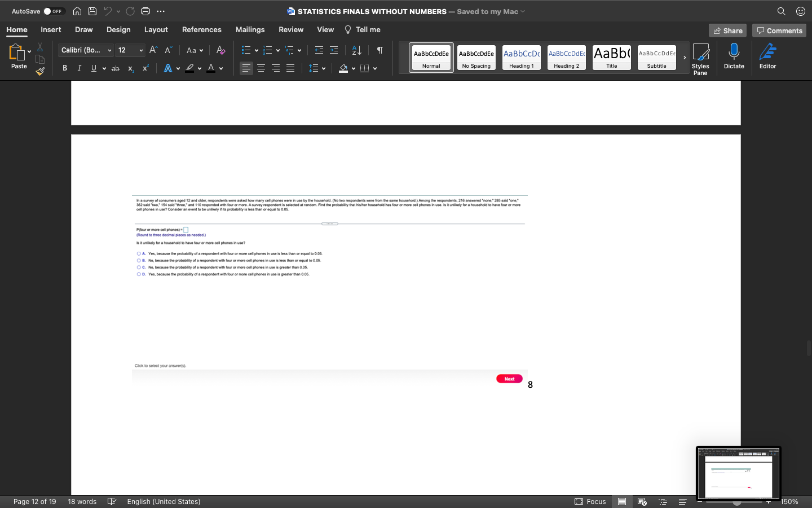This screenshot has height=508, width=812.
Task: Select answer choice A radio button
Action: (x=139, y=253)
